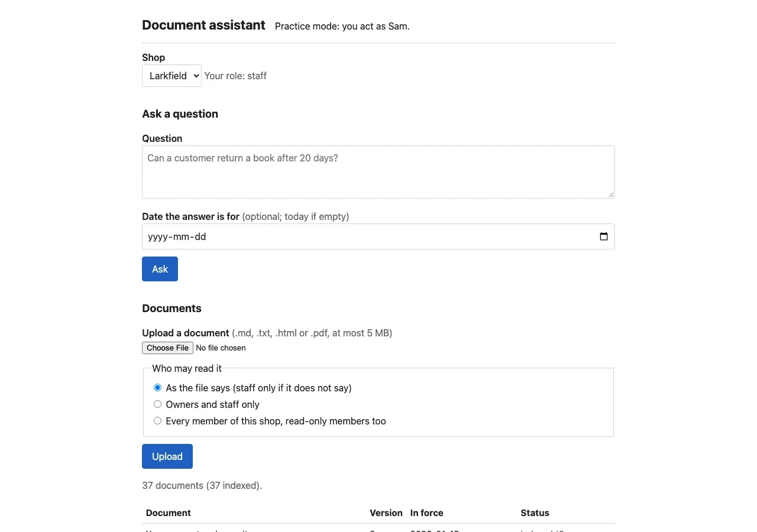
Task: Click the Upload button
Action: (x=167, y=456)
